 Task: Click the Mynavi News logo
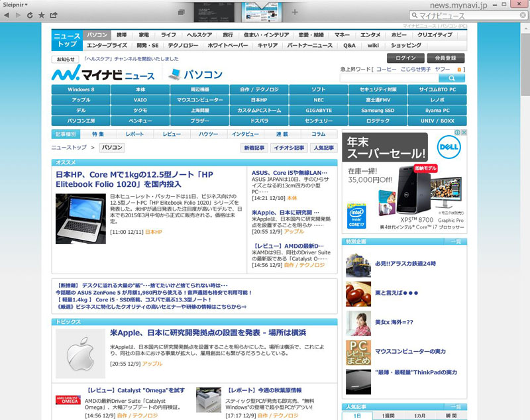point(103,74)
